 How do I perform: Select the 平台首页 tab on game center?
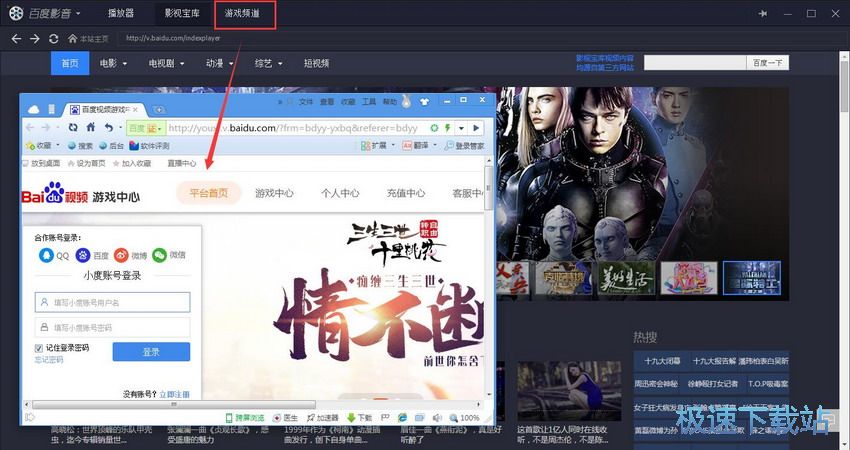coord(209,193)
